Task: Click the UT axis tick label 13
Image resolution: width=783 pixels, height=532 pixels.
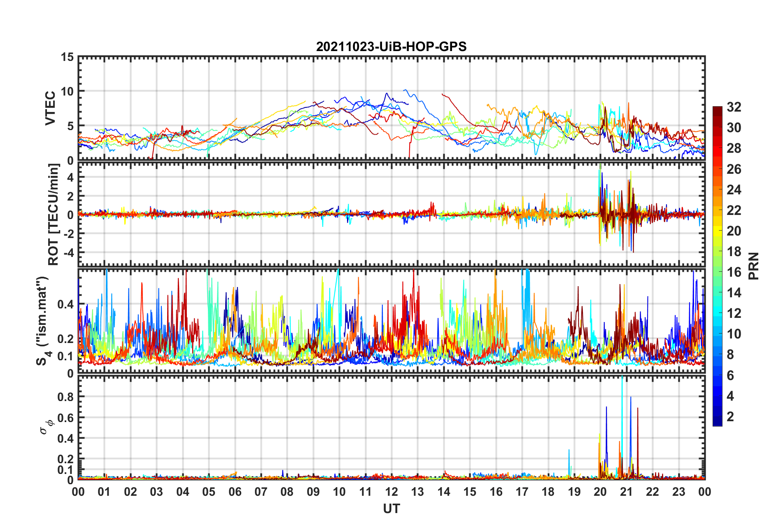Action: click(417, 492)
